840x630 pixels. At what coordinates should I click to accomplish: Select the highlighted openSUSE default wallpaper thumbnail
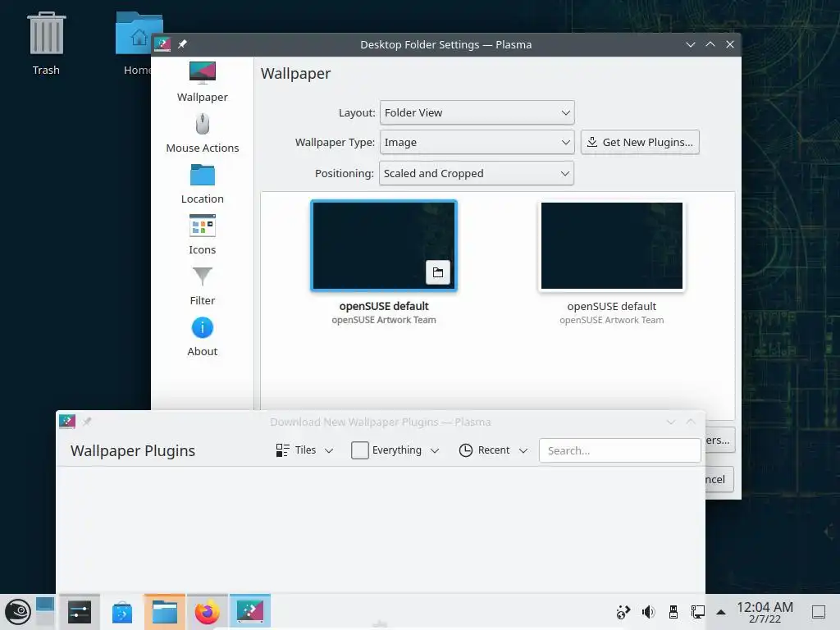[384, 245]
